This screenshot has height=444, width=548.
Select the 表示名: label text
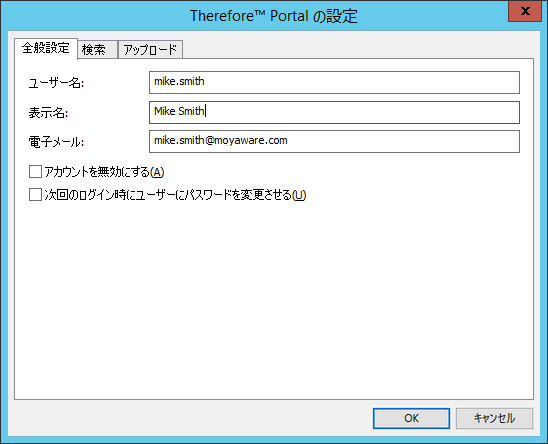(48, 113)
